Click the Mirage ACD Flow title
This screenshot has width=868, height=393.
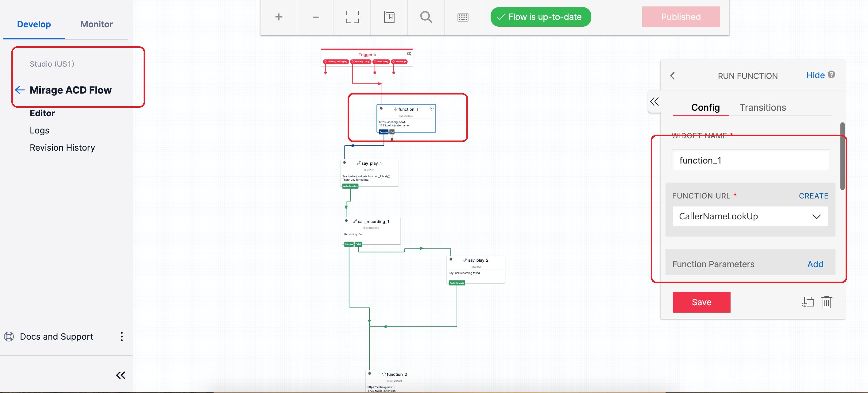click(x=71, y=90)
